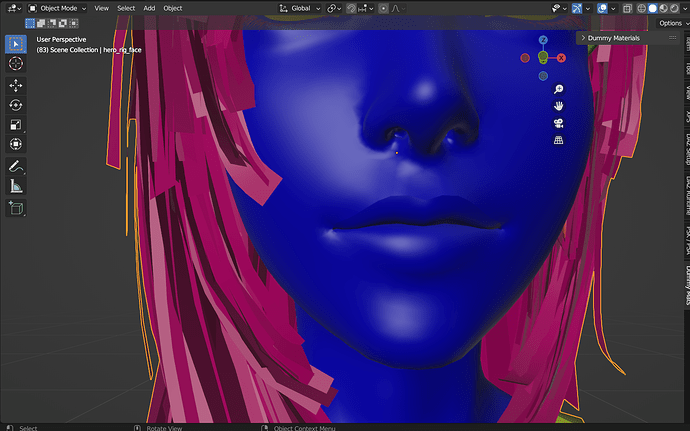Open the Object Mode dropdown

click(x=57, y=8)
